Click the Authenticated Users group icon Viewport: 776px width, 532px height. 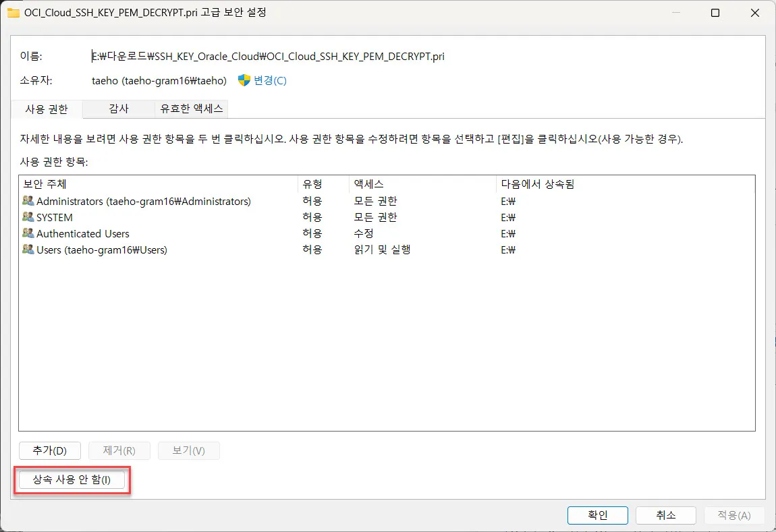pyautogui.click(x=28, y=233)
